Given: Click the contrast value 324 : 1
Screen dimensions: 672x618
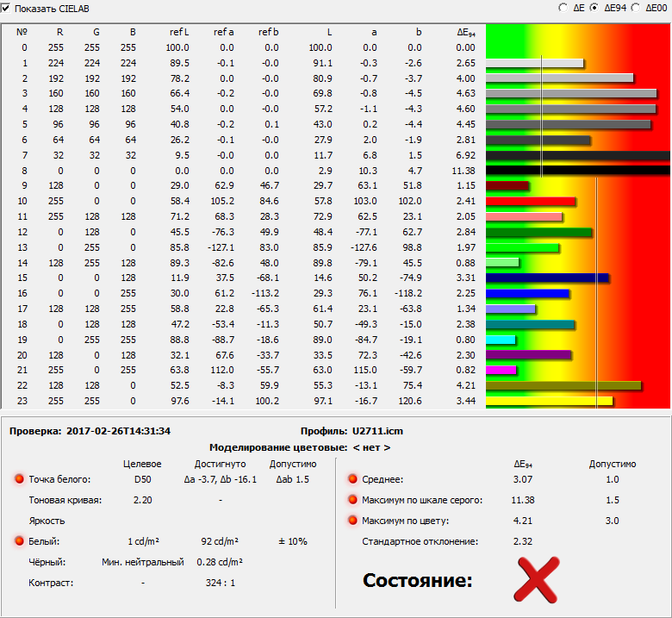Looking at the screenshot, I should pyautogui.click(x=221, y=583).
